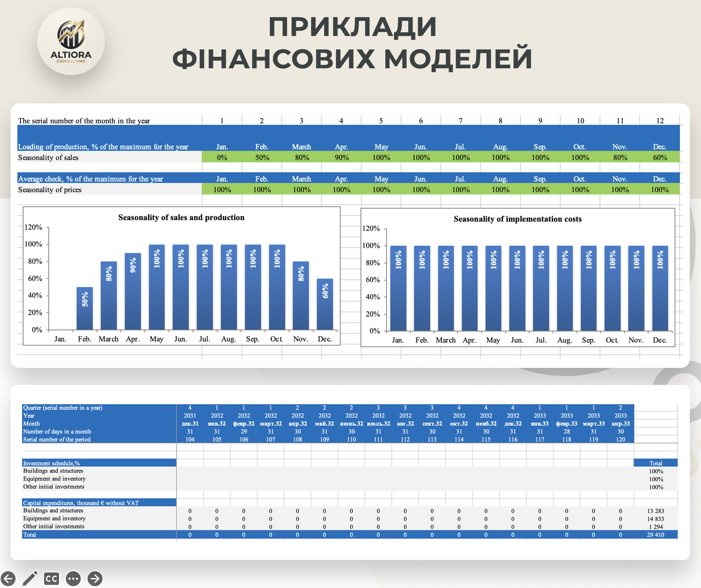The width and height of the screenshot is (701, 588).
Task: Click serial period number 120 cell
Action: (621, 439)
